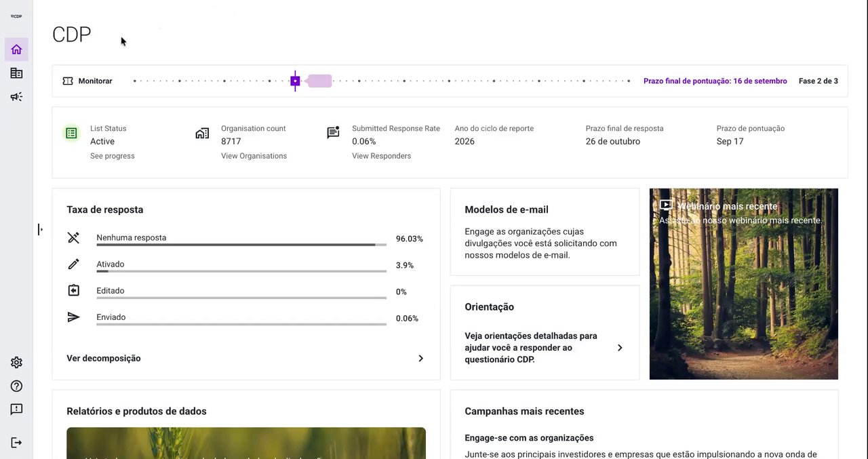Click the Fase 2 de 3 label
This screenshot has width=868, height=459.
tap(818, 81)
